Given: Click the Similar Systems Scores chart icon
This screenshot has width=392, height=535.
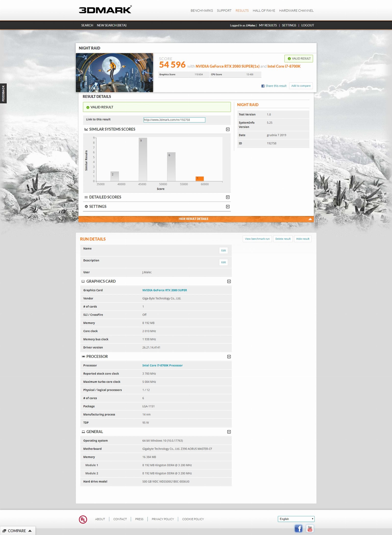Looking at the screenshot, I should [x=86, y=129].
